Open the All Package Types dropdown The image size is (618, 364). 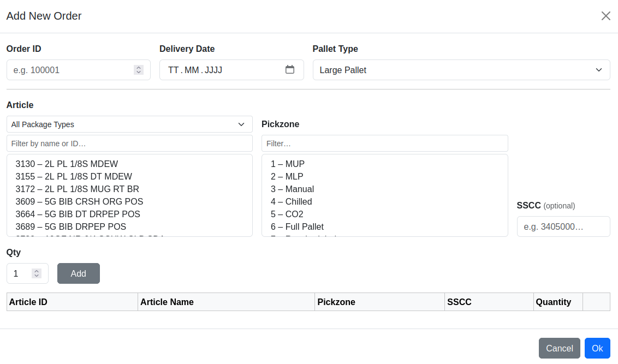click(x=129, y=124)
